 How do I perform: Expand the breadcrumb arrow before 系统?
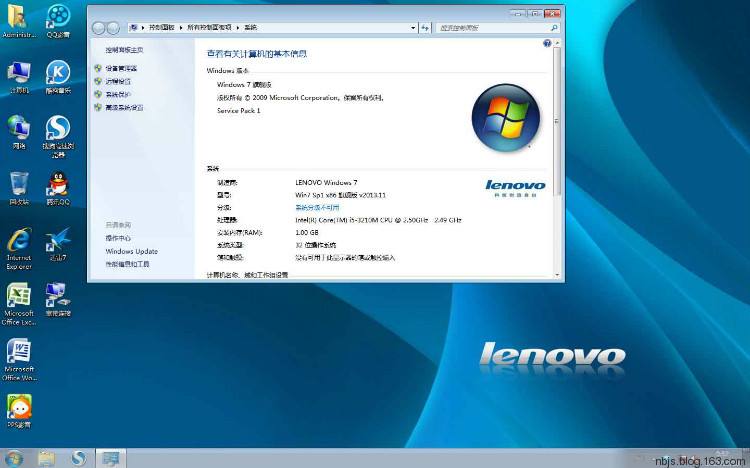(238, 28)
